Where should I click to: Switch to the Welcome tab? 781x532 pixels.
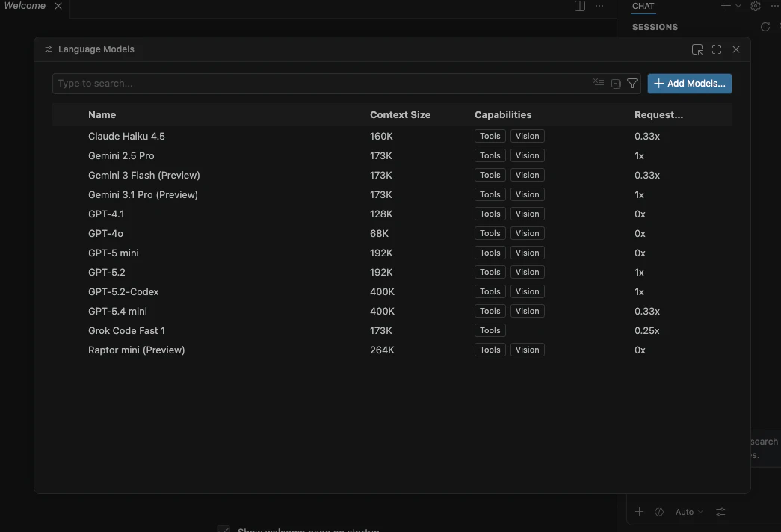(25, 6)
